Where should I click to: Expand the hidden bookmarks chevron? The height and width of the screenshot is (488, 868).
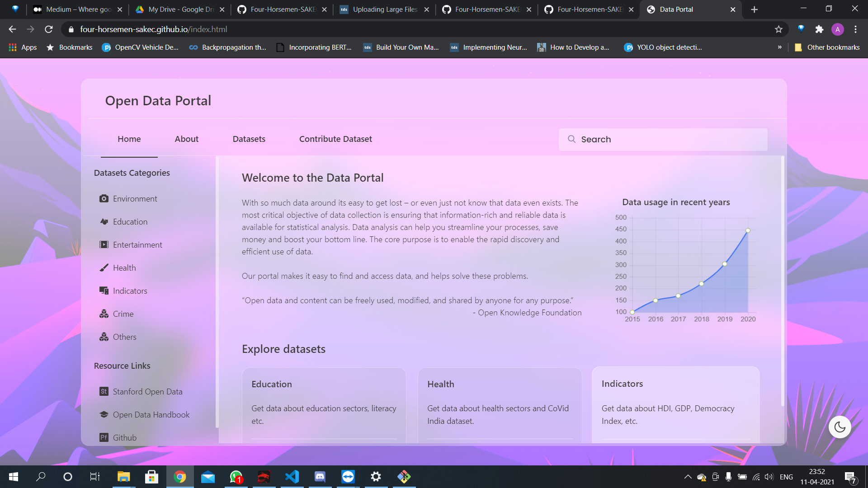(779, 47)
